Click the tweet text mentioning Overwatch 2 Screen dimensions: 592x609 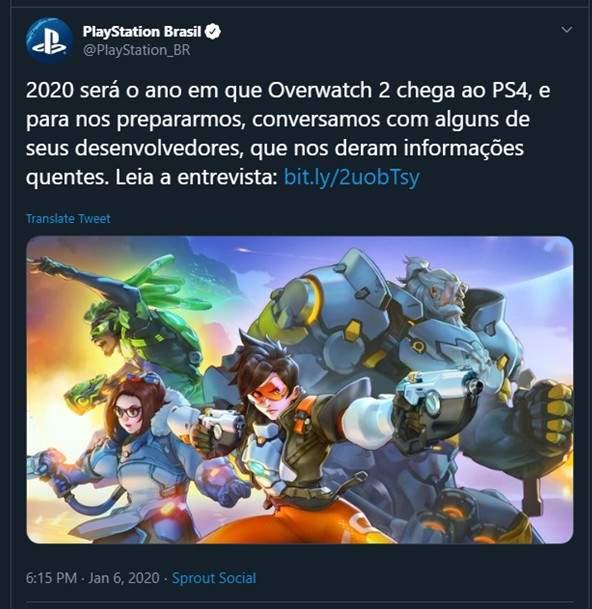pos(287,134)
